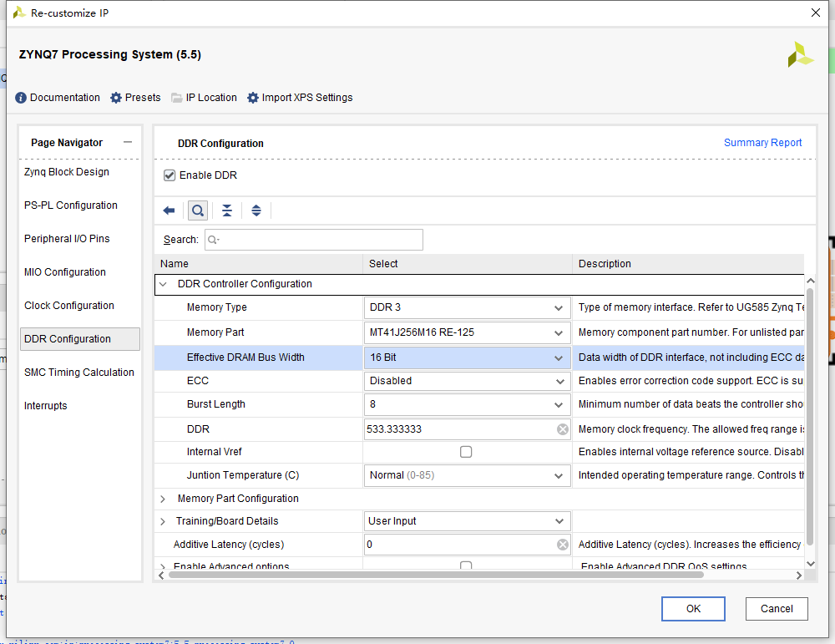This screenshot has height=644, width=835.
Task: Click the back arrow toolbar icon
Action: pos(169,211)
